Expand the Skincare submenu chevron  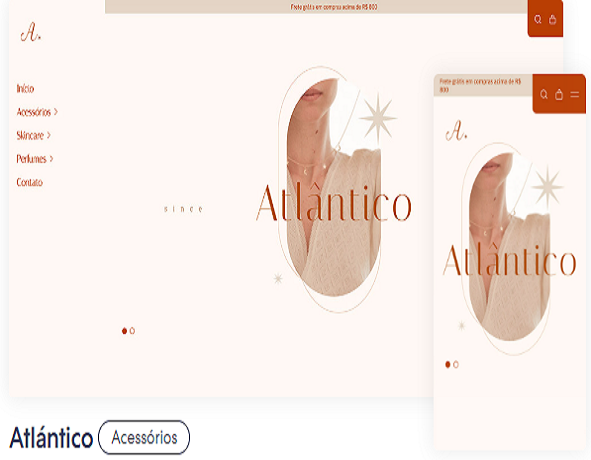coord(49,135)
